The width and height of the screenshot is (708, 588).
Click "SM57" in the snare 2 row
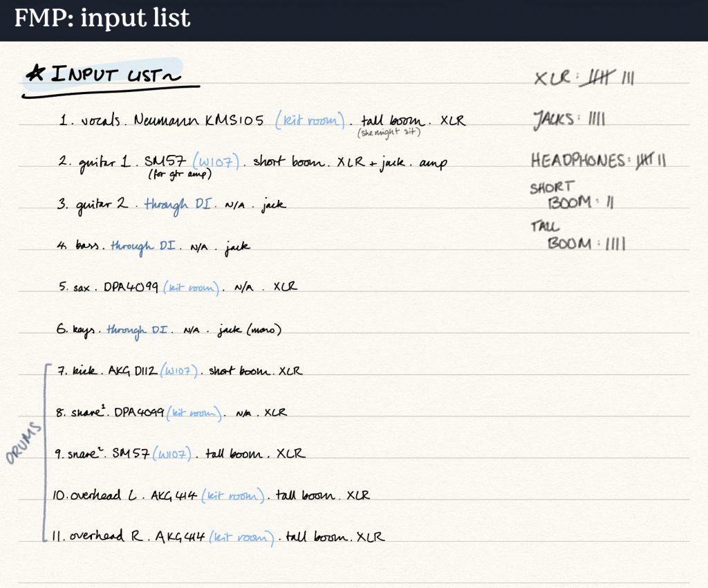pos(131,452)
